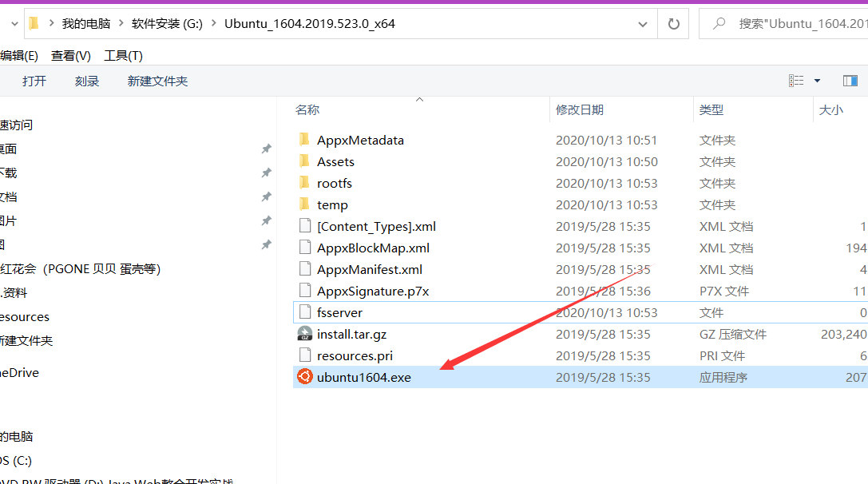
Task: Open the 工具(T) menu
Action: (x=123, y=56)
